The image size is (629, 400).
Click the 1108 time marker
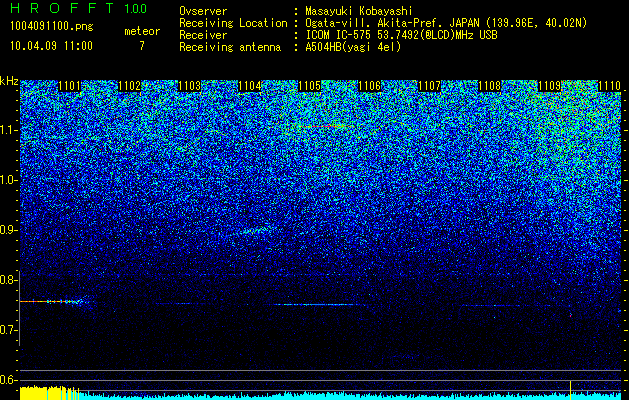(x=489, y=86)
